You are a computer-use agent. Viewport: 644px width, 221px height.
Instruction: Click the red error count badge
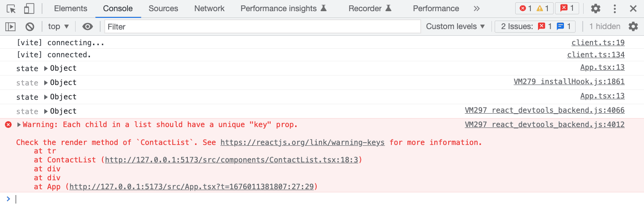click(x=526, y=8)
